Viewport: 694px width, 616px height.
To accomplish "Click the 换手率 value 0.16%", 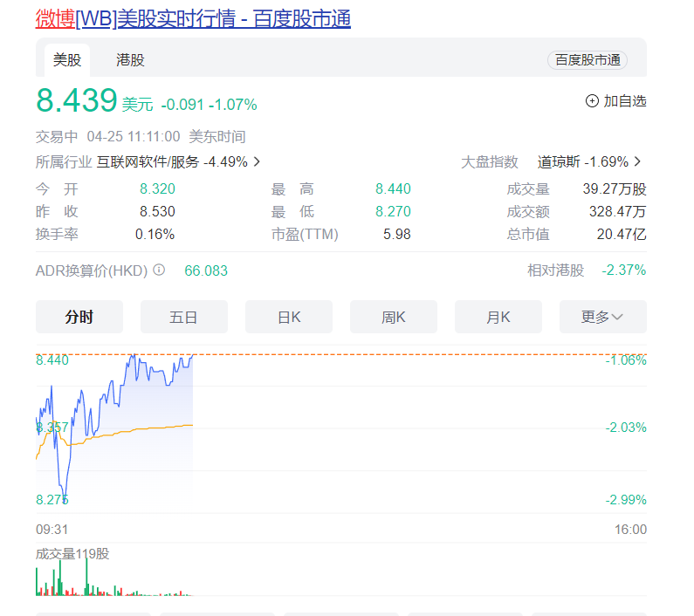I will (x=155, y=234).
